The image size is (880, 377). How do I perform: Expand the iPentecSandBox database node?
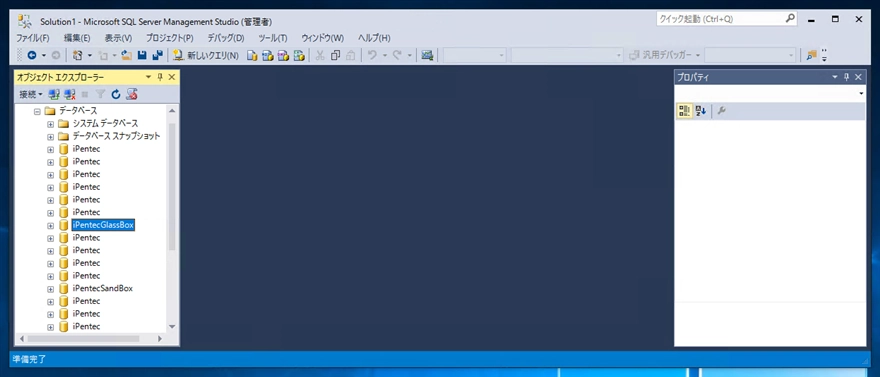51,288
